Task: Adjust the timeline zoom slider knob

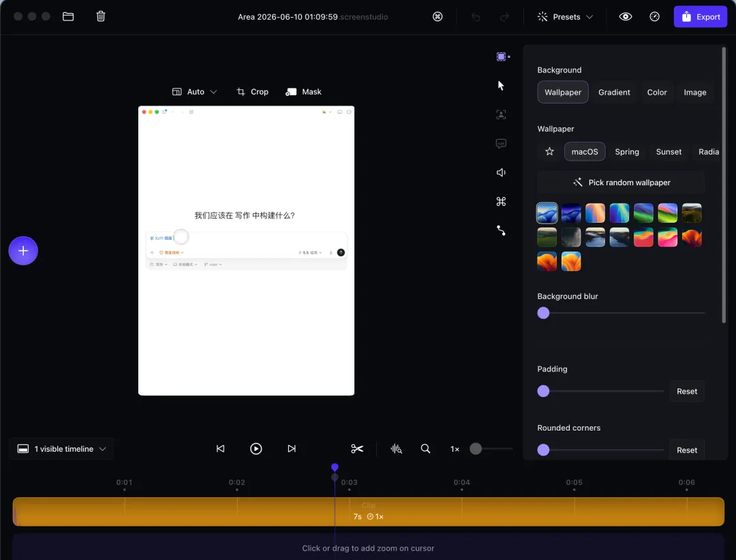Action: 476,449
